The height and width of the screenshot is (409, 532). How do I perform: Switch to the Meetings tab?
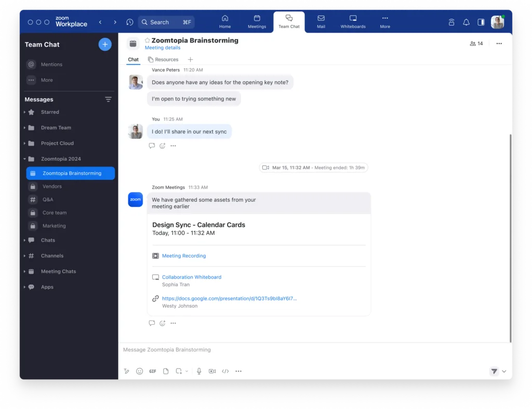point(257,22)
